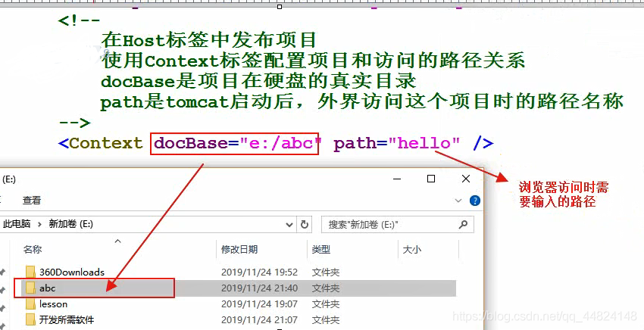Click comment line starting 使用Context标签配置
Screen dimensions: 644x330
313,61
